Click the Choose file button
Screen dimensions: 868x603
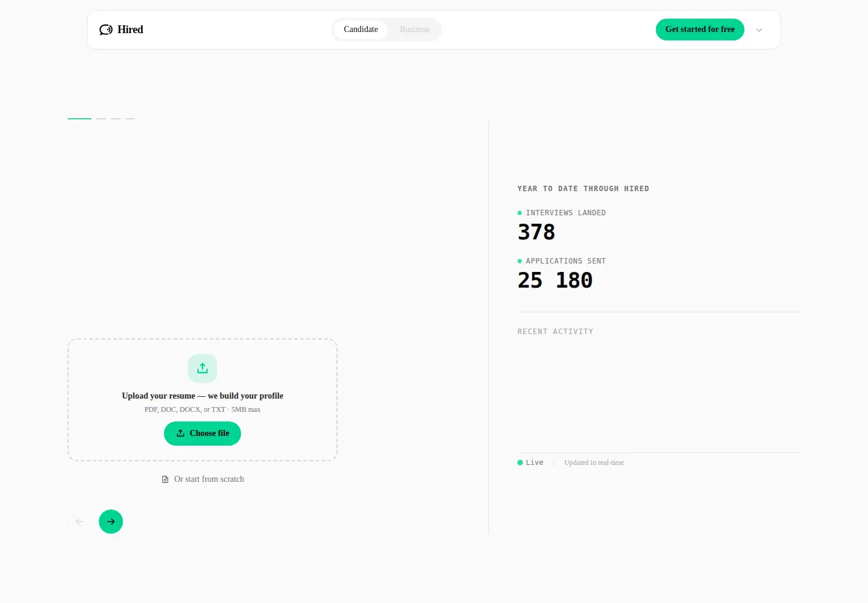pos(203,434)
